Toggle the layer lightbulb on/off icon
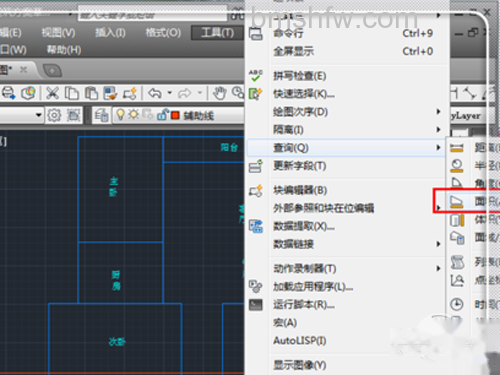This screenshot has width=500, height=375. 120,115
